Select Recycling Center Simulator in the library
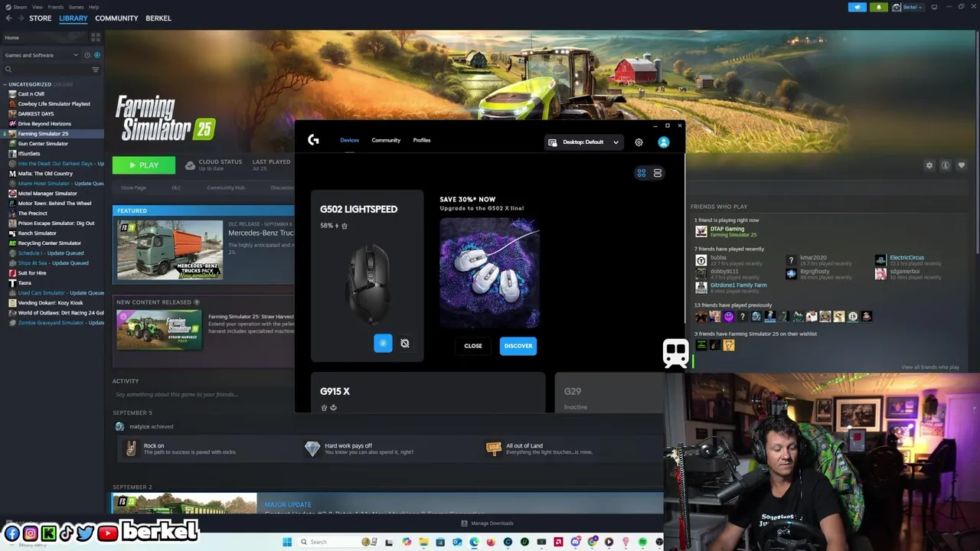 click(x=49, y=243)
